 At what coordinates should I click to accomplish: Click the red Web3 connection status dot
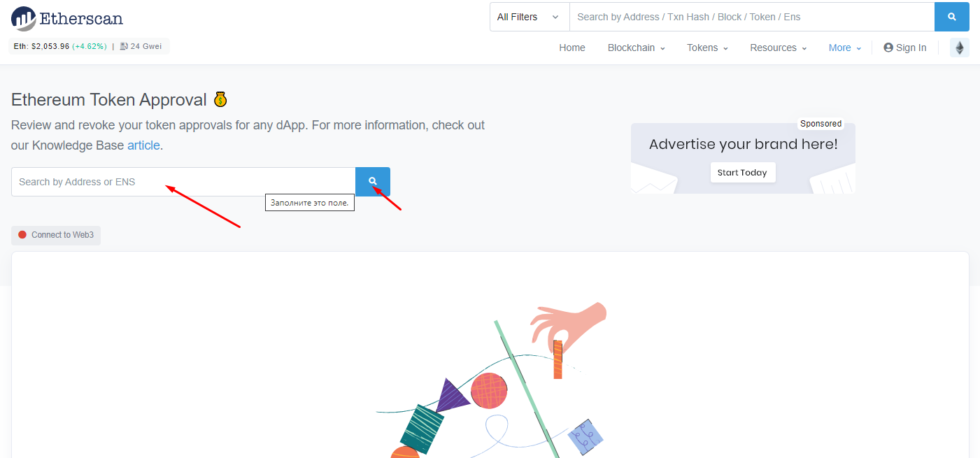tap(22, 235)
